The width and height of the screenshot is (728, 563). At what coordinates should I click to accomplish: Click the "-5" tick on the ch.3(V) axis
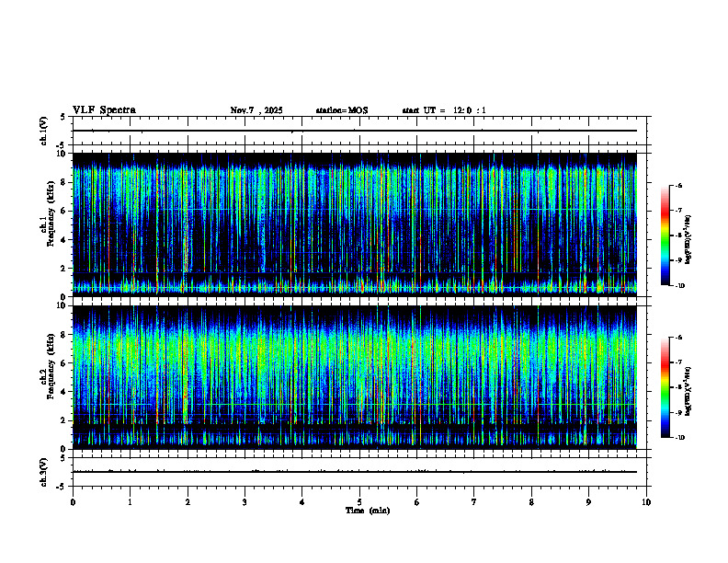coord(61,487)
